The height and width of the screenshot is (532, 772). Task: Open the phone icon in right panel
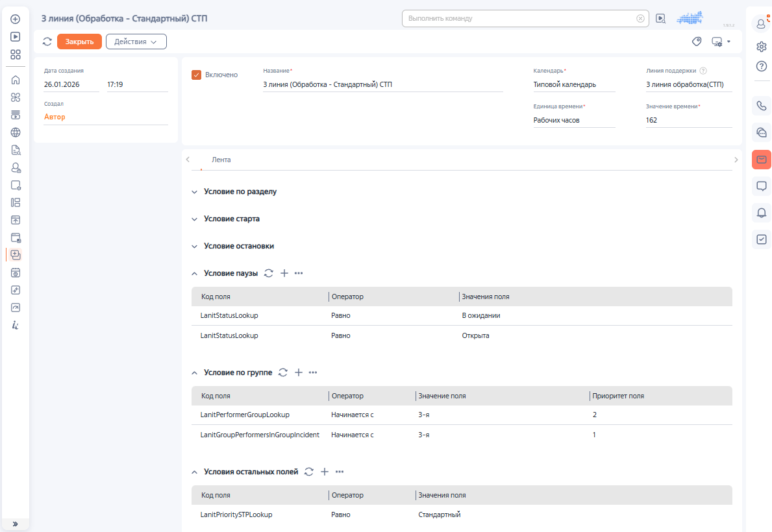click(762, 105)
